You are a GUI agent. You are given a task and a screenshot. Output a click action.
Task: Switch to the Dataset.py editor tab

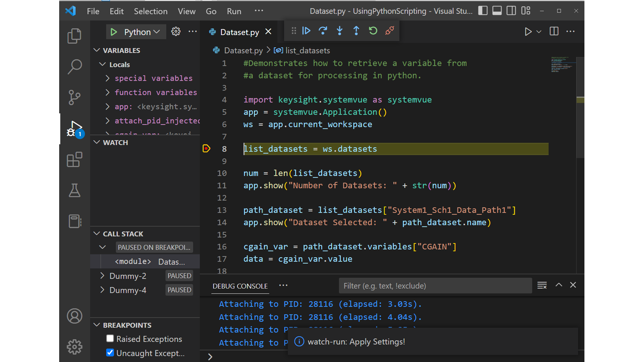pyautogui.click(x=239, y=32)
